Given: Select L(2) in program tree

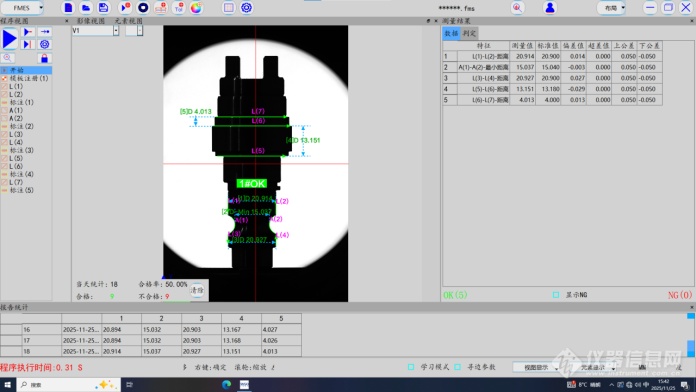Looking at the screenshot, I should point(16,94).
